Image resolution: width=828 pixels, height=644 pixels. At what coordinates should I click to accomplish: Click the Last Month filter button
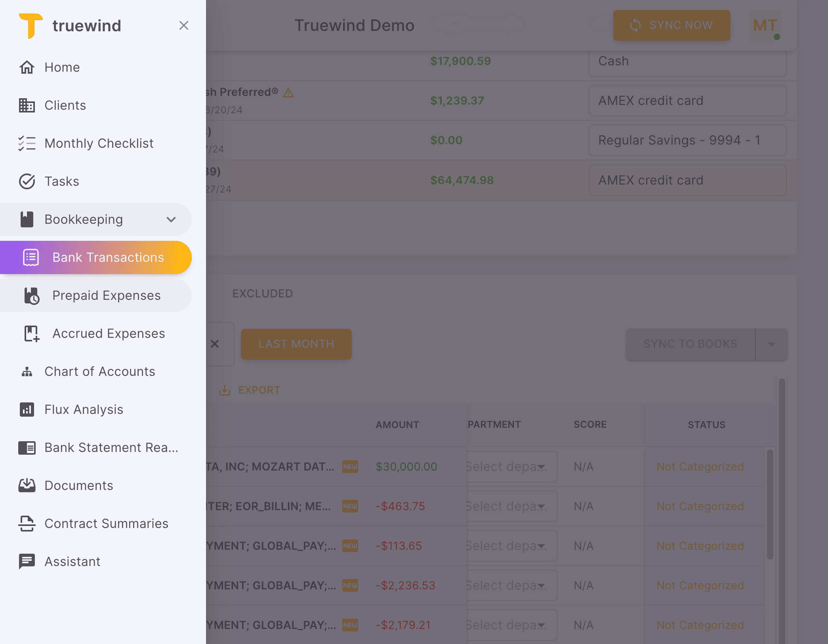click(296, 344)
